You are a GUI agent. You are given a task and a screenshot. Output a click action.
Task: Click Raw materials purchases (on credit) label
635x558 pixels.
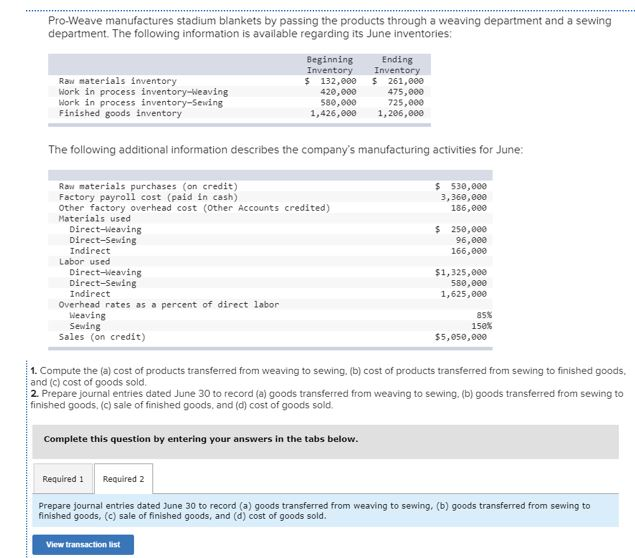[148, 186]
